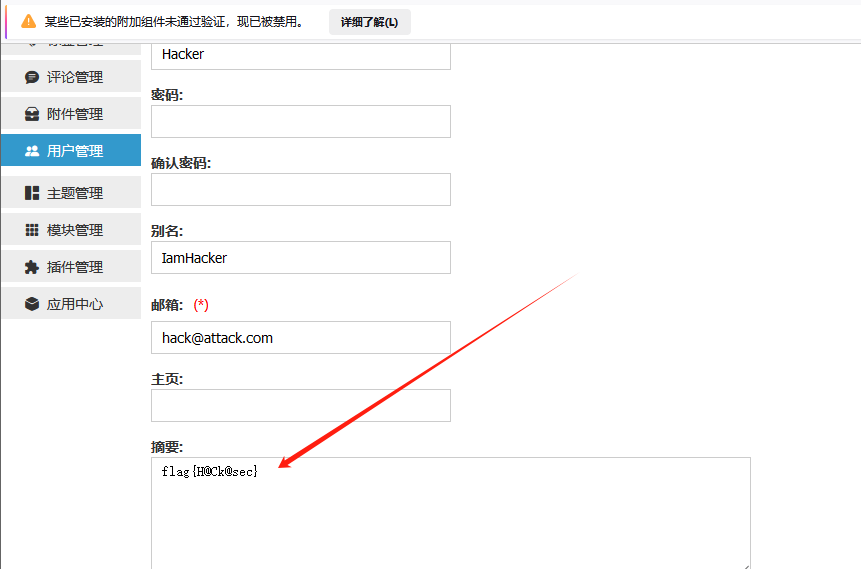The width and height of the screenshot is (861, 569).
Task: Open the 评论管理 sidebar menu item
Action: pyautogui.click(x=74, y=77)
